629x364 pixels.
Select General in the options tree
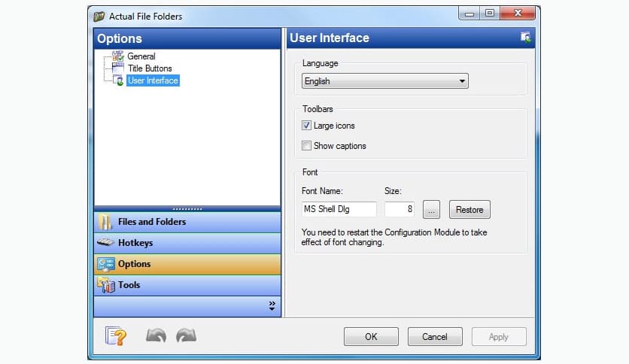[x=141, y=56]
